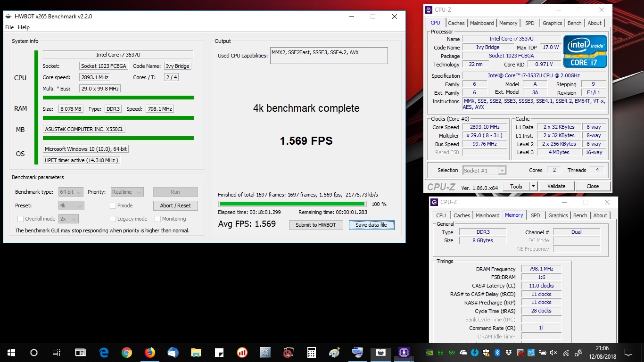Open CPU-Z Socket #1 selection dropdown

(484, 170)
